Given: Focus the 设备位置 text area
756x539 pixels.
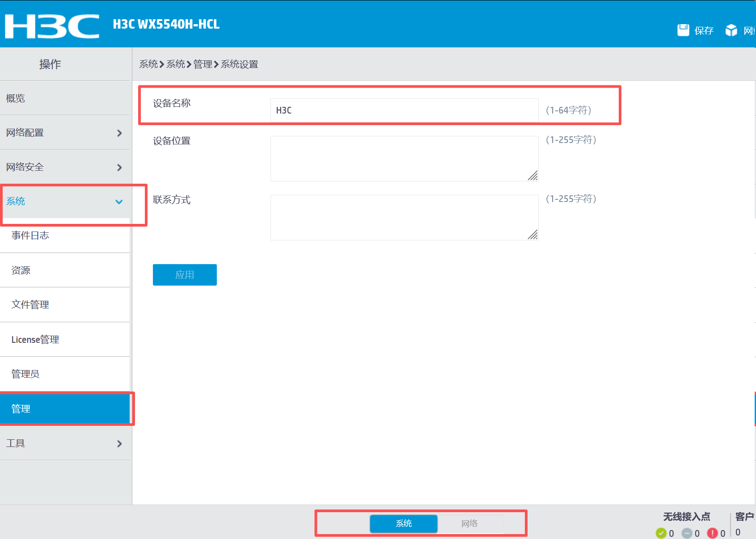Looking at the screenshot, I should [x=404, y=159].
